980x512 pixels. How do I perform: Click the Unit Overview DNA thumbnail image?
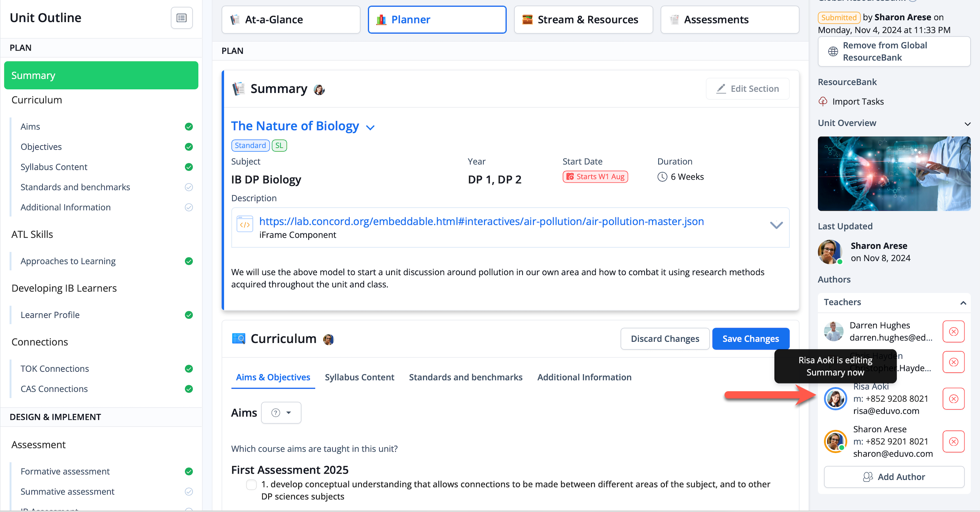point(894,174)
